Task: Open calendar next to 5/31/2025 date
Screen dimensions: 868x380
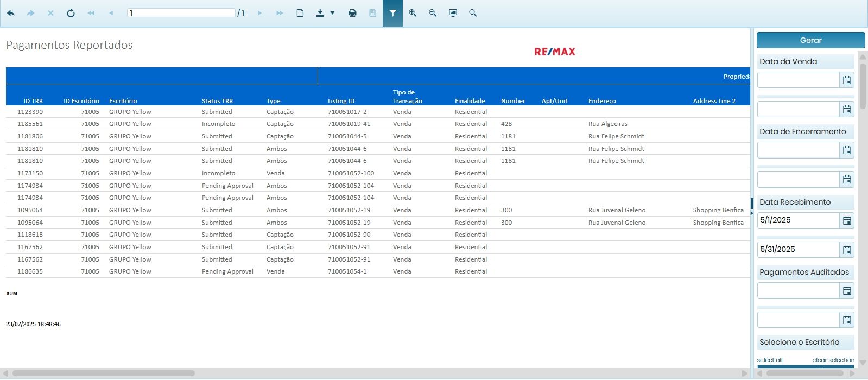Action: [847, 250]
